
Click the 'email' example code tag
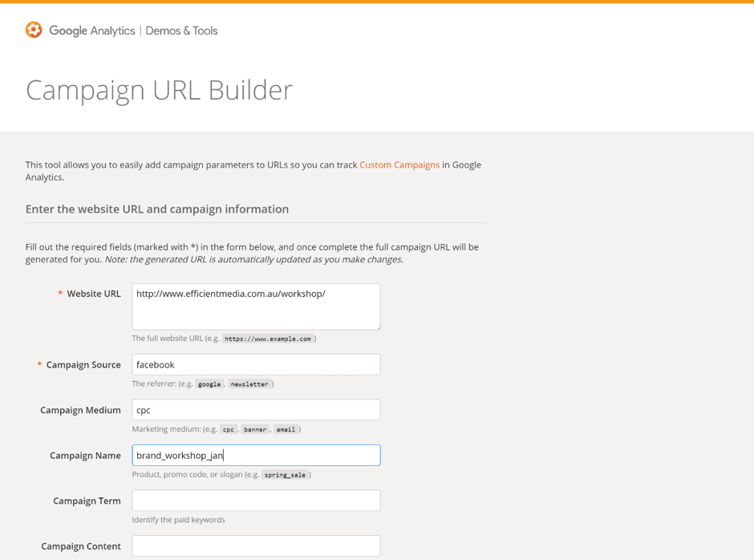[286, 429]
